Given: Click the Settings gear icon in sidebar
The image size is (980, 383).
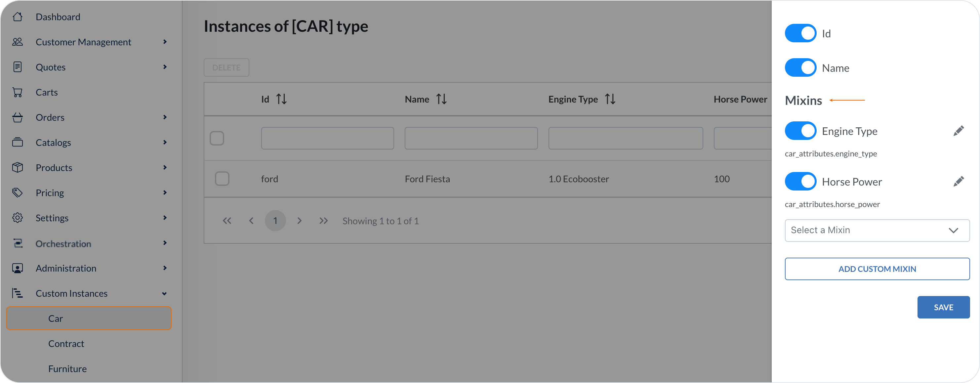Looking at the screenshot, I should click(x=18, y=218).
